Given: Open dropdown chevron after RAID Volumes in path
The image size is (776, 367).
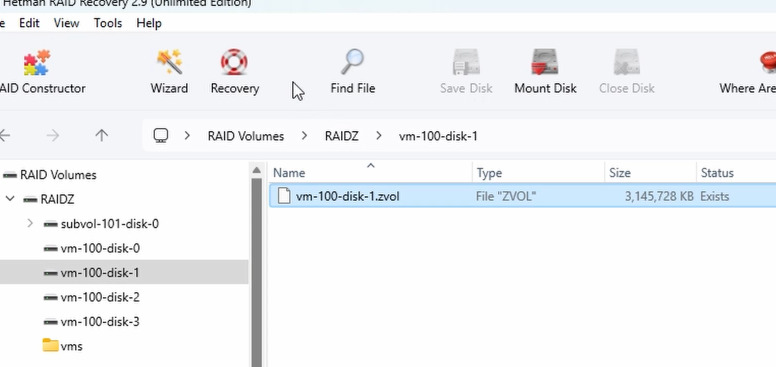Looking at the screenshot, I should point(304,136).
